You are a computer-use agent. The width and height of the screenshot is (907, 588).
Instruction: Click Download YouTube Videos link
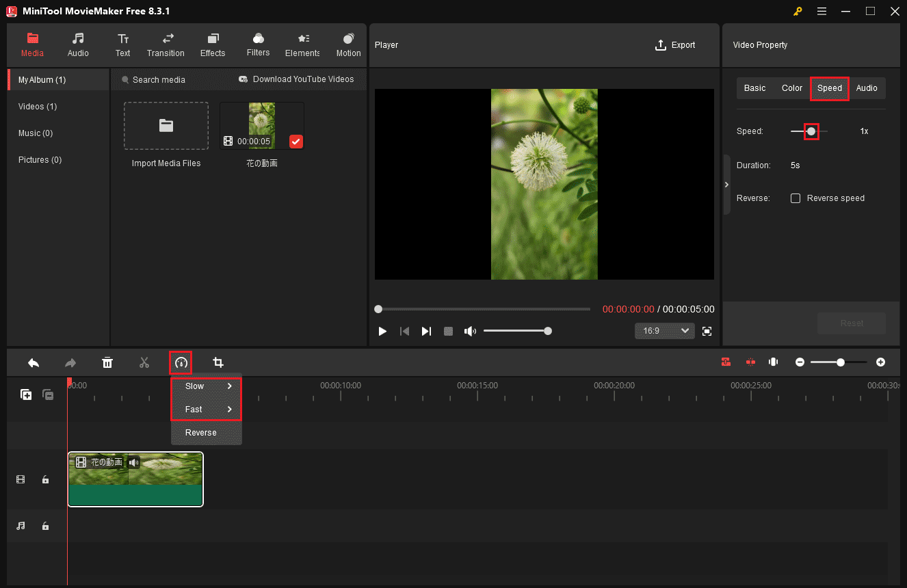pyautogui.click(x=296, y=79)
